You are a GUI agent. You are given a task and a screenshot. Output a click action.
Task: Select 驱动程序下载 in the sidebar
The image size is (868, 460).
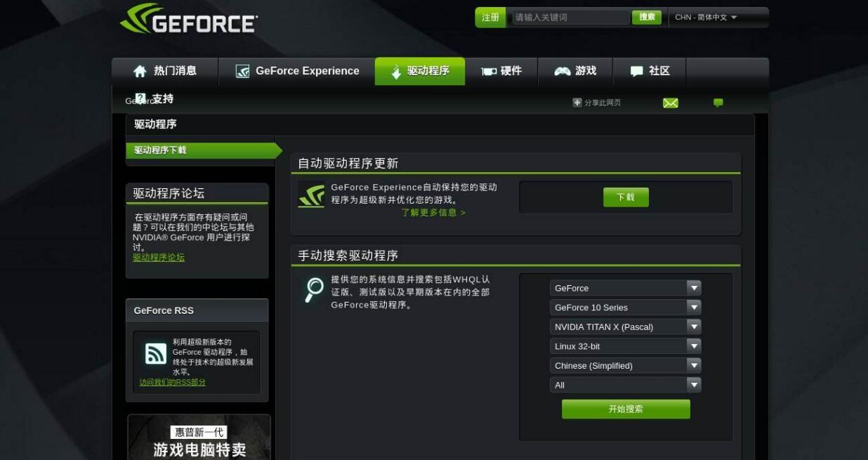click(204, 150)
